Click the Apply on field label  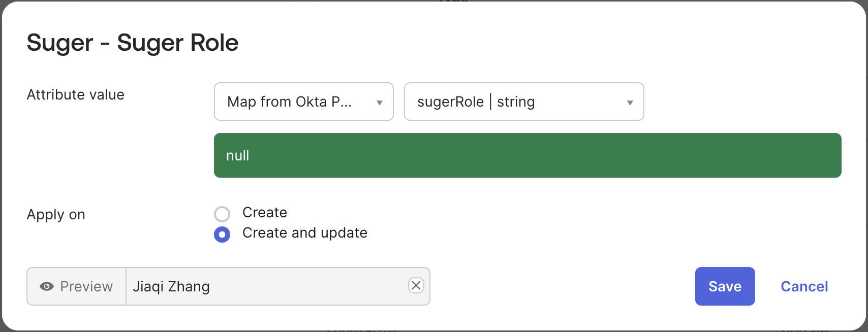[x=56, y=215]
